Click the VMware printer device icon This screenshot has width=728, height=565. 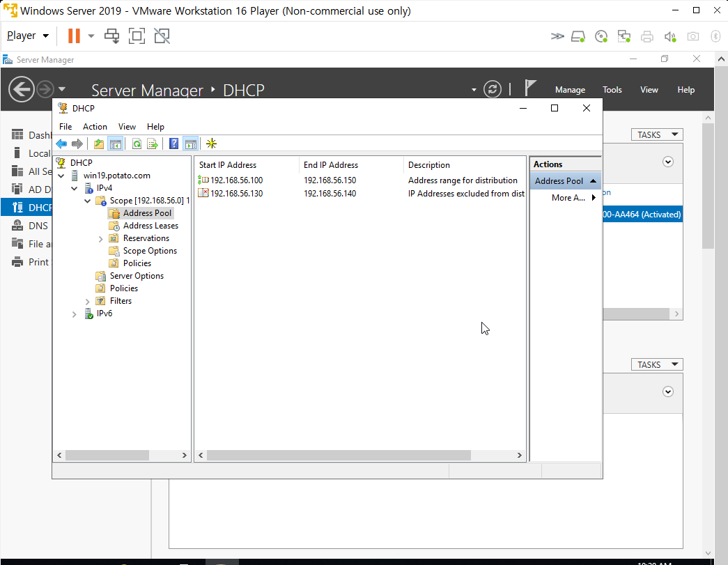(x=646, y=36)
